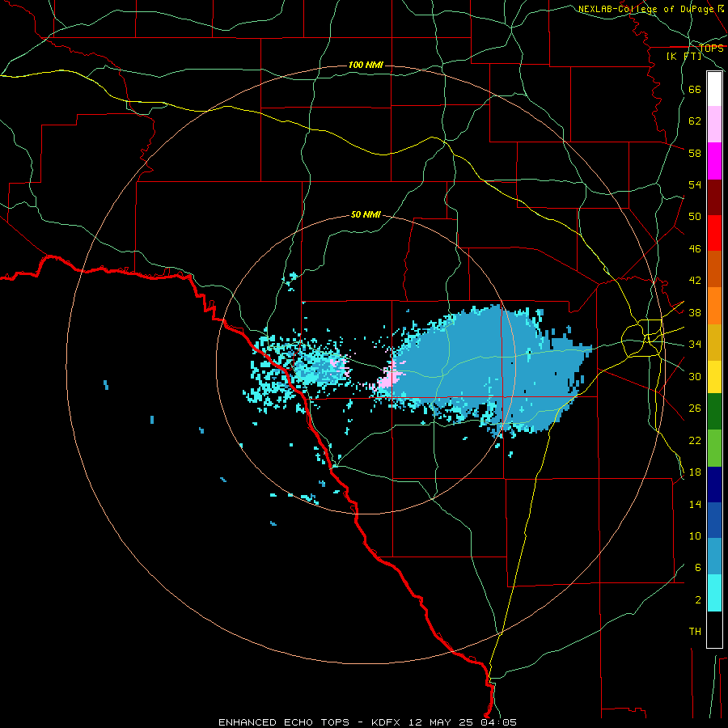Image resolution: width=728 pixels, height=728 pixels.
Task: Click the 38 legend value
Action: point(695,312)
